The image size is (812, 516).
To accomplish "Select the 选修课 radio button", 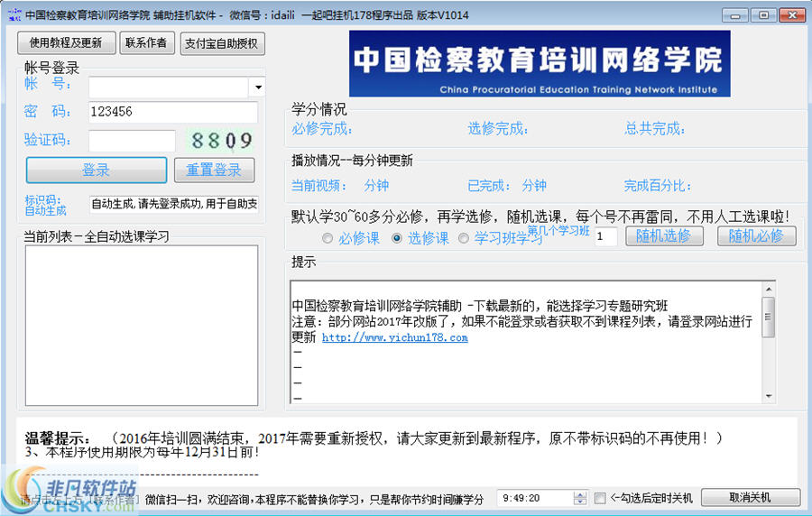I will point(397,238).
